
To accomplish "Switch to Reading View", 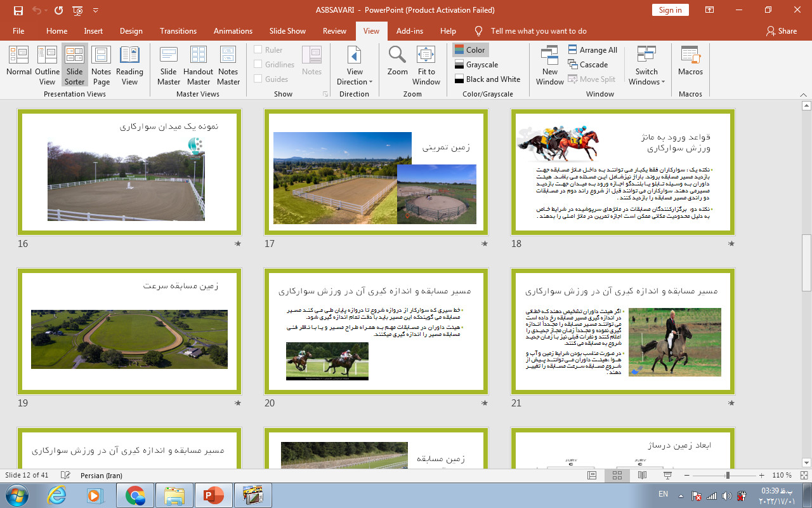I will pyautogui.click(x=129, y=63).
